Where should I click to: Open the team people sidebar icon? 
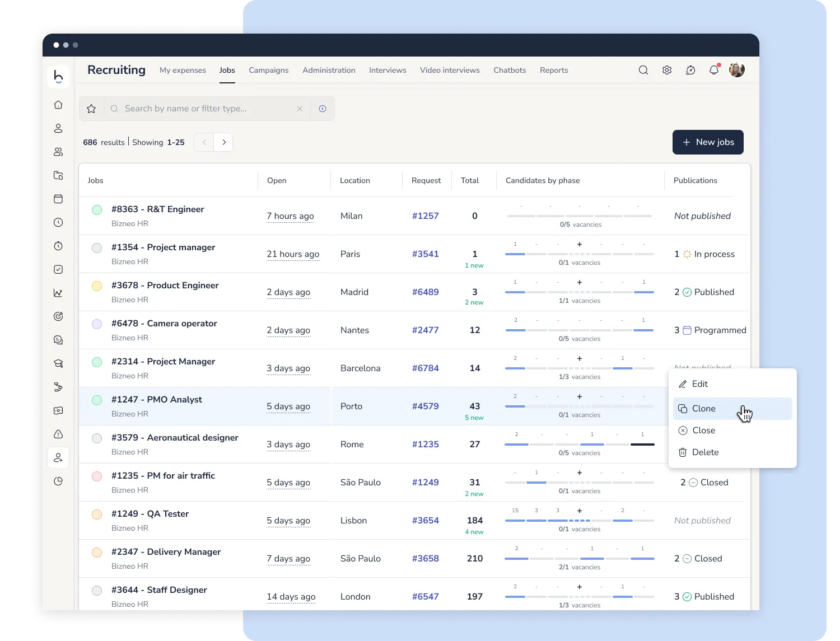(x=58, y=152)
